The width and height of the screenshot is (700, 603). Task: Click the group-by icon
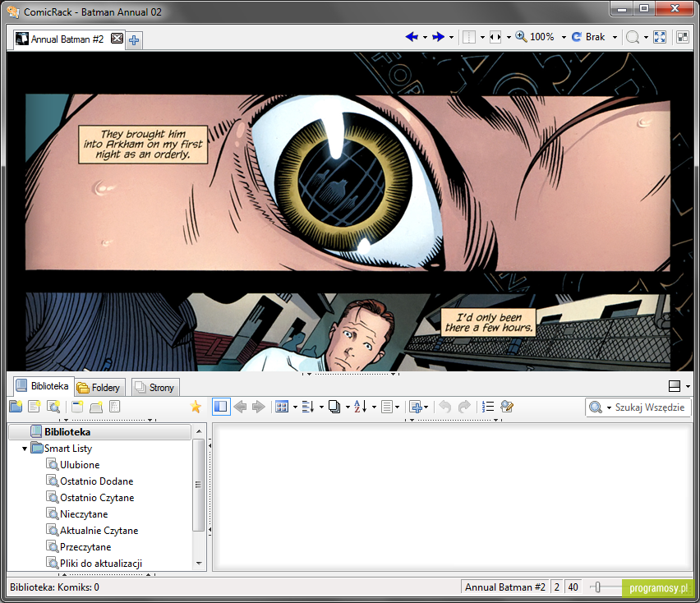click(x=308, y=407)
